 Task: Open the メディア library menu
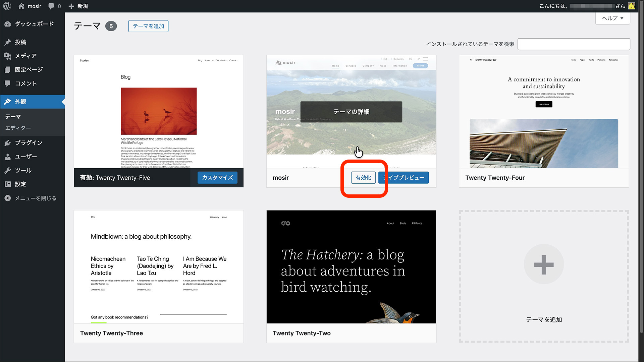pos(25,56)
